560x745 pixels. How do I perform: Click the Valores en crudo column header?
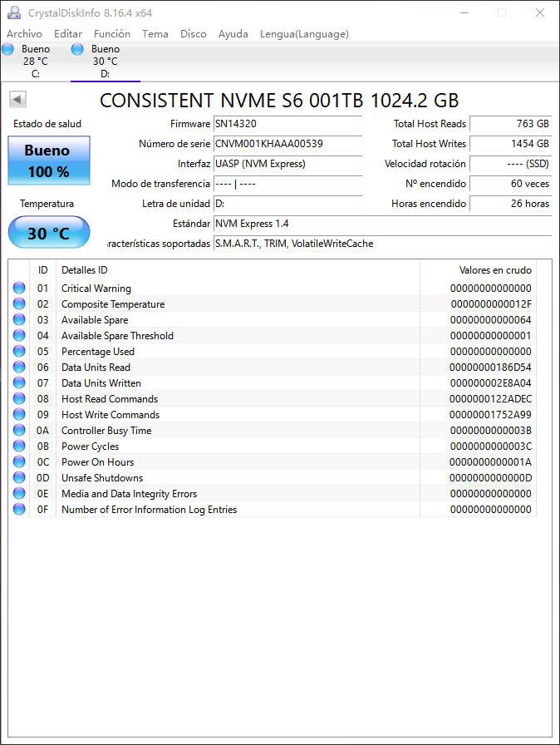coord(478,270)
